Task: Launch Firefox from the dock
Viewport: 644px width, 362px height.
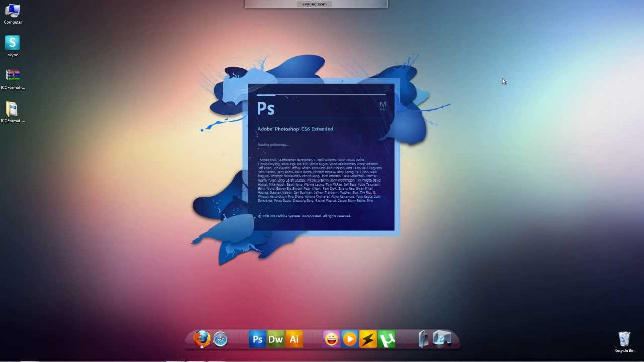Action: coord(201,339)
